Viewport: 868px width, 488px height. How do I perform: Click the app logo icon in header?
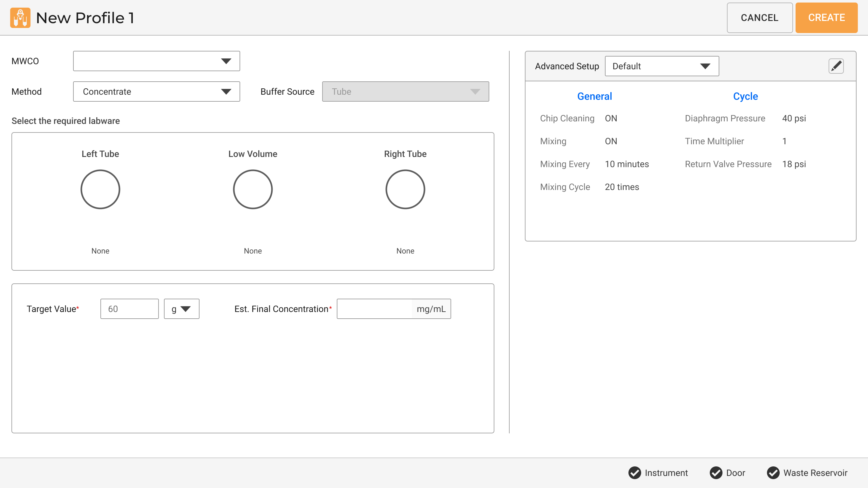tap(20, 17)
